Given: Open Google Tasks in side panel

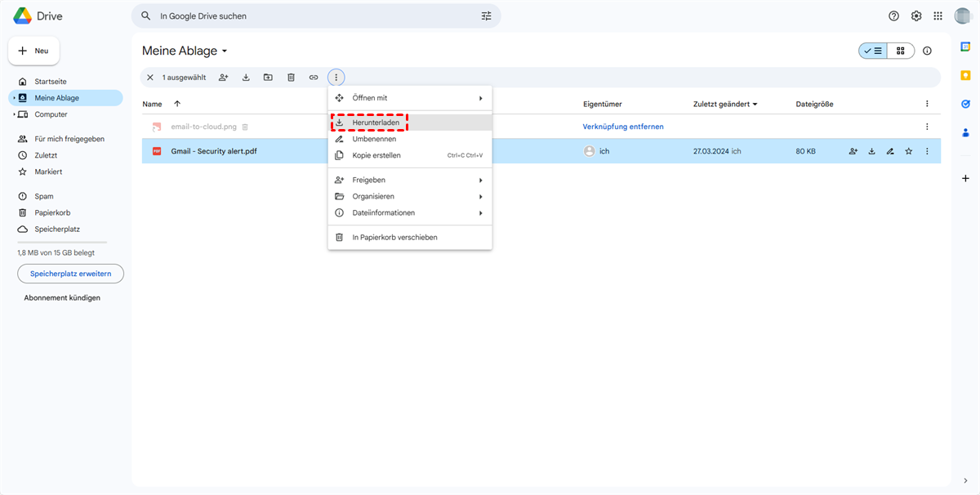Looking at the screenshot, I should 965,104.
